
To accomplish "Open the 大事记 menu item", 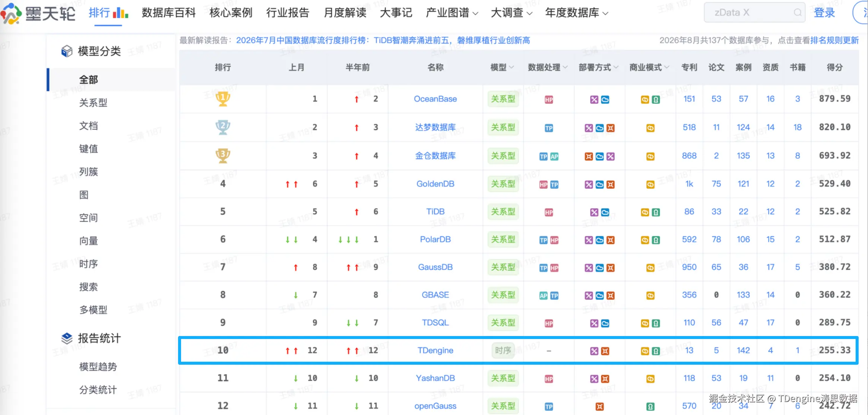I will 396,13.
